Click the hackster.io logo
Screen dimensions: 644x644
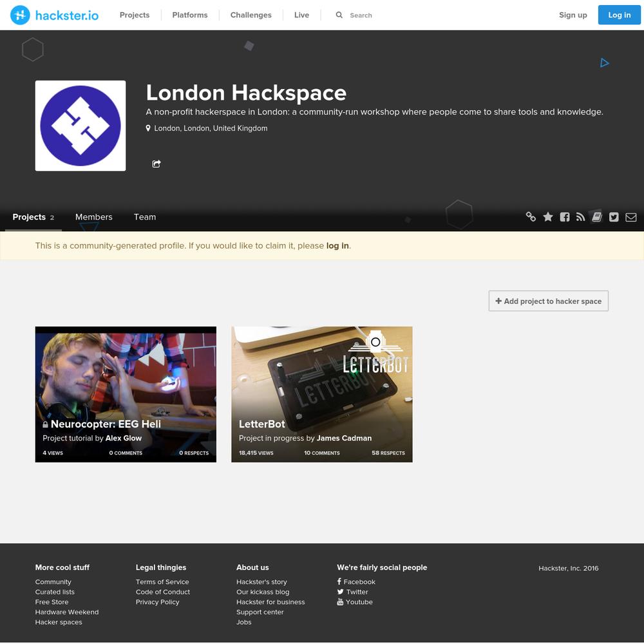pyautogui.click(x=54, y=15)
